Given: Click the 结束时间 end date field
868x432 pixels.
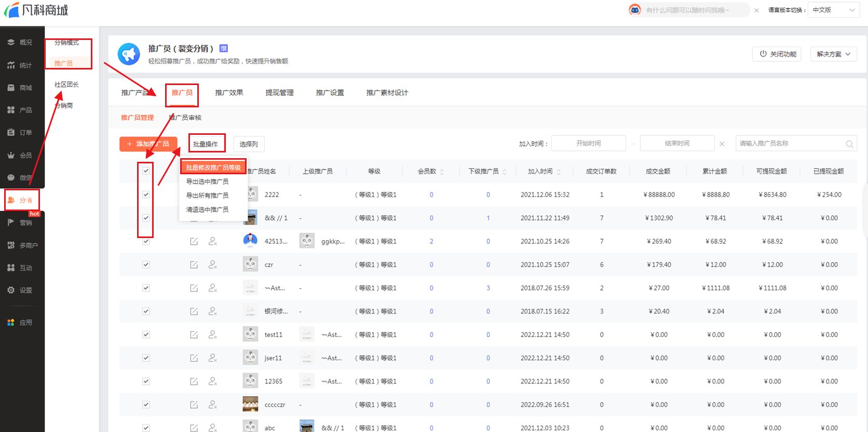Looking at the screenshot, I should coord(677,144).
